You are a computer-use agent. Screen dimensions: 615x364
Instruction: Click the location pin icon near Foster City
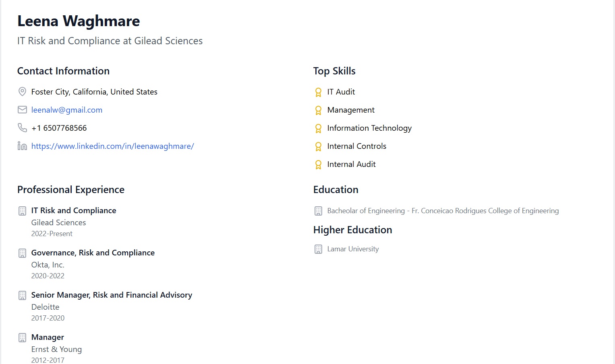pos(23,92)
